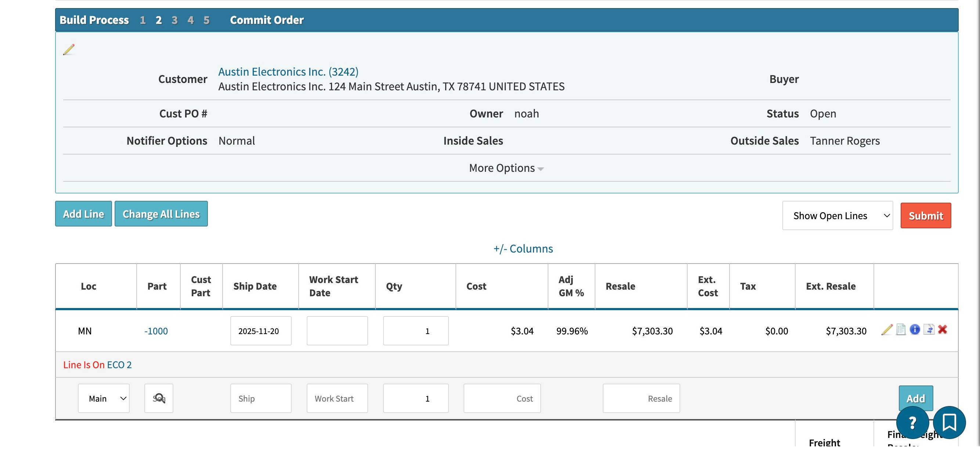Open the help question mark bubble
This screenshot has height=464, width=980.
(x=912, y=423)
